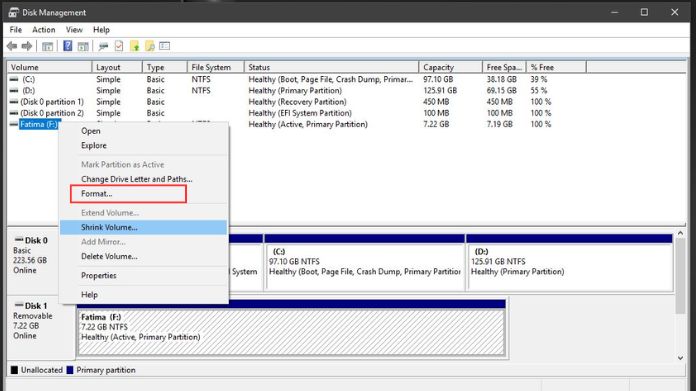Click the Disk 0 label panel
696x391 pixels.
click(33, 262)
